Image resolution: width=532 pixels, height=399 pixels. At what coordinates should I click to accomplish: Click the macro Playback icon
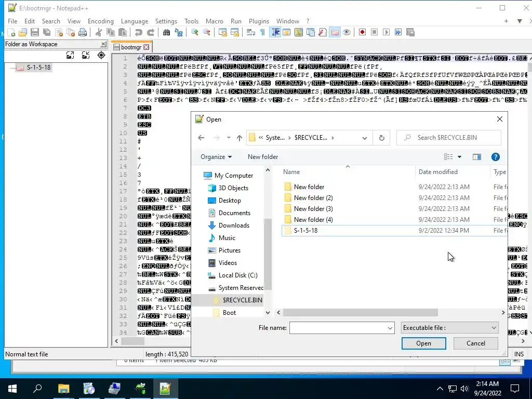386,32
